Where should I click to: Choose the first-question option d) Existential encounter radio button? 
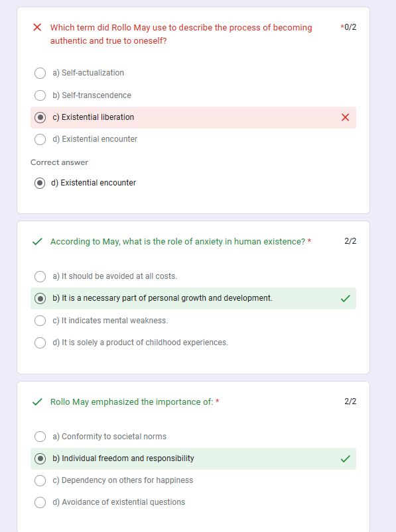[40, 139]
